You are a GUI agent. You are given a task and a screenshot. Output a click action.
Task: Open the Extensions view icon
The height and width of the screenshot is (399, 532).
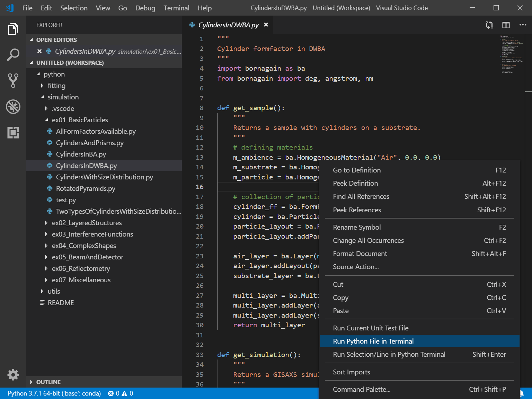pos(13,133)
